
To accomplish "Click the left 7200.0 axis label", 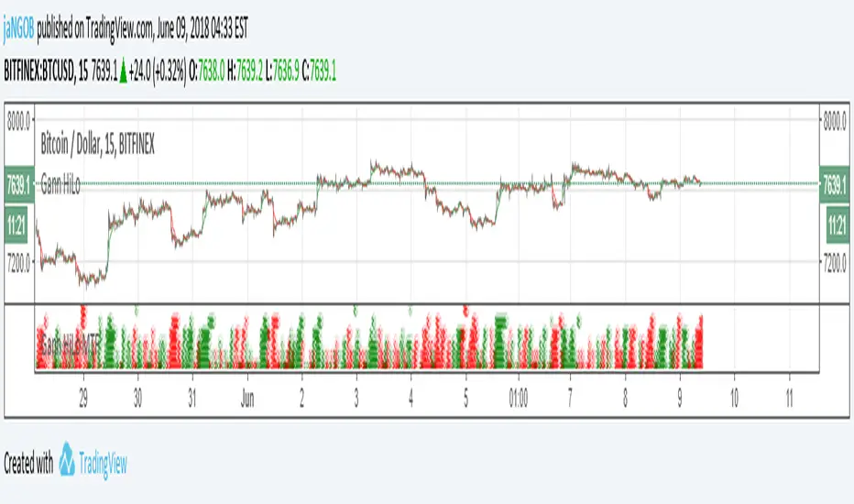I will (18, 263).
